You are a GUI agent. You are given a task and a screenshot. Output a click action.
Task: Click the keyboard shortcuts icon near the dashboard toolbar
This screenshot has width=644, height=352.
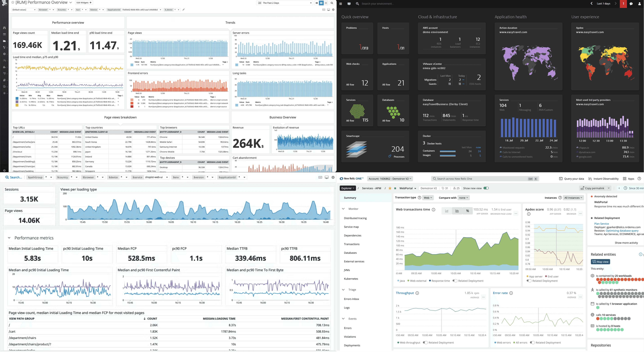coord(324,10)
